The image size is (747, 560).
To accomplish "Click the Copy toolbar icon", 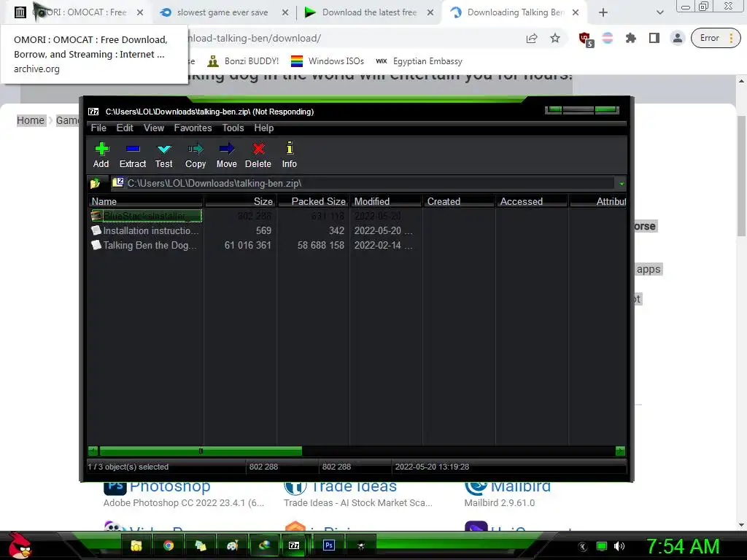I will 196,155.
